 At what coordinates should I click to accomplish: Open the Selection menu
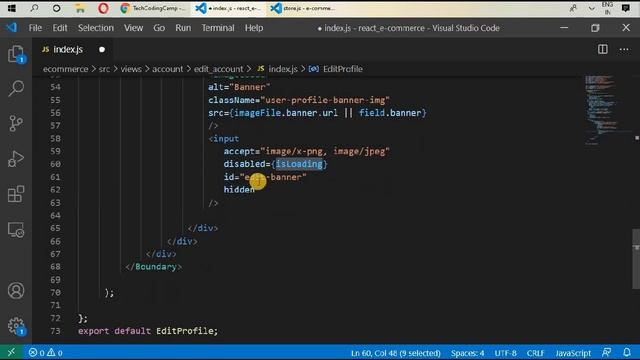96,28
